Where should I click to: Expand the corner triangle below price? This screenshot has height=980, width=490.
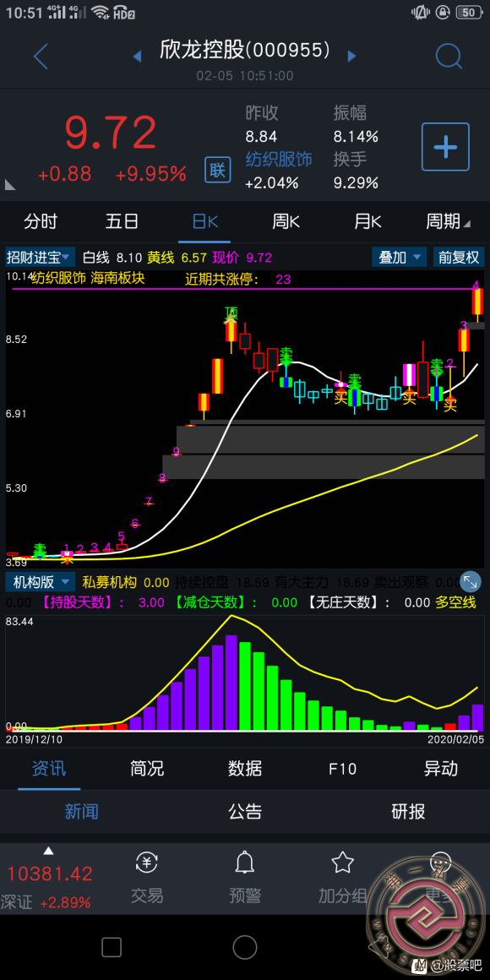point(10,184)
